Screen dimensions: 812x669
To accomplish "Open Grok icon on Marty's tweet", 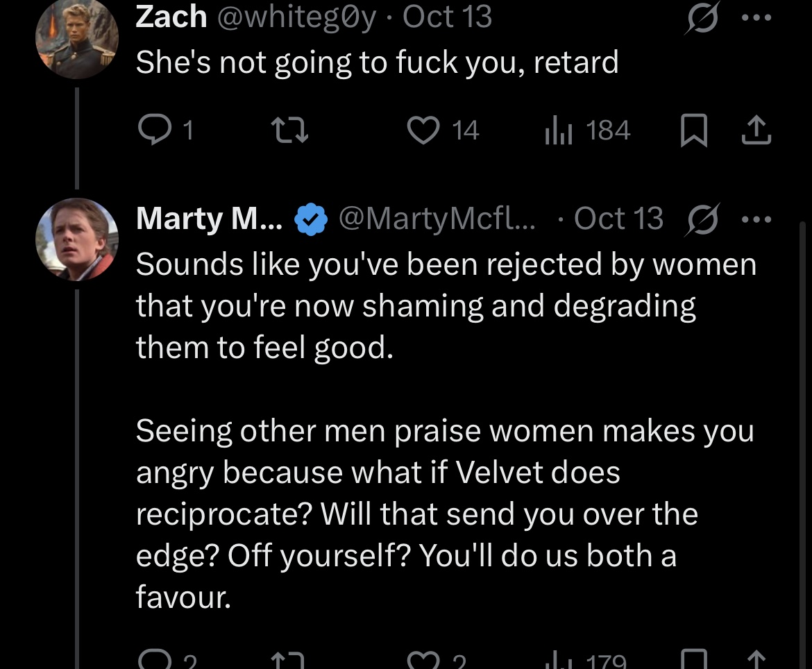I will pos(703,219).
